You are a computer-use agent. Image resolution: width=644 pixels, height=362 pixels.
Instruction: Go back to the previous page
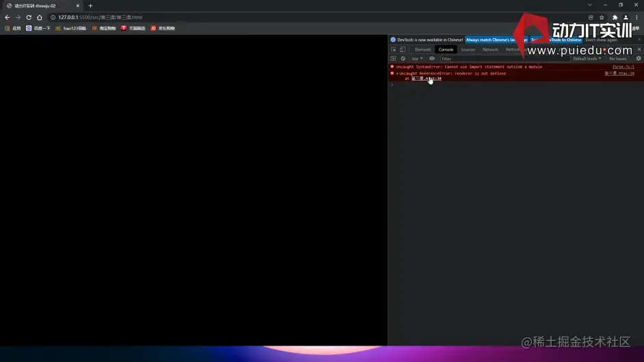point(7,17)
